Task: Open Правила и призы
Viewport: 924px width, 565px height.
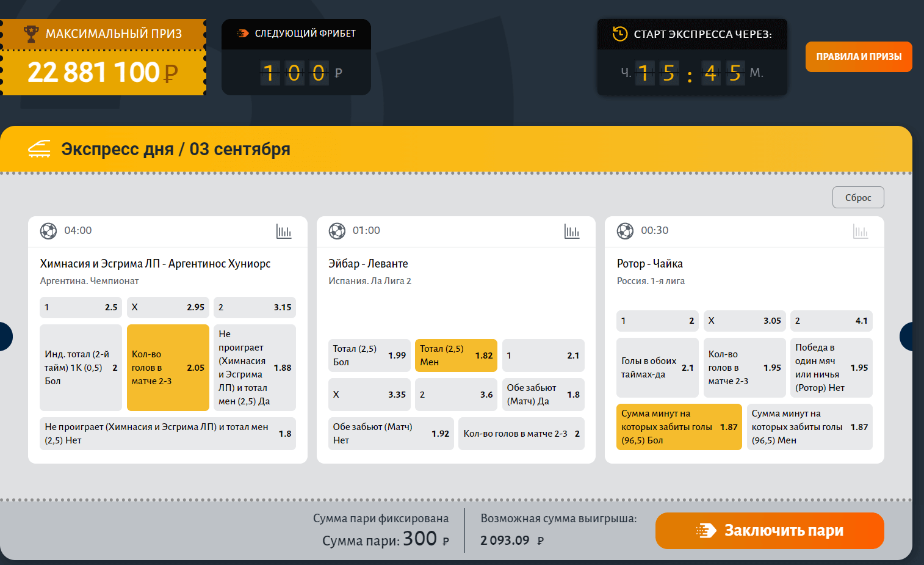Action: click(x=859, y=57)
